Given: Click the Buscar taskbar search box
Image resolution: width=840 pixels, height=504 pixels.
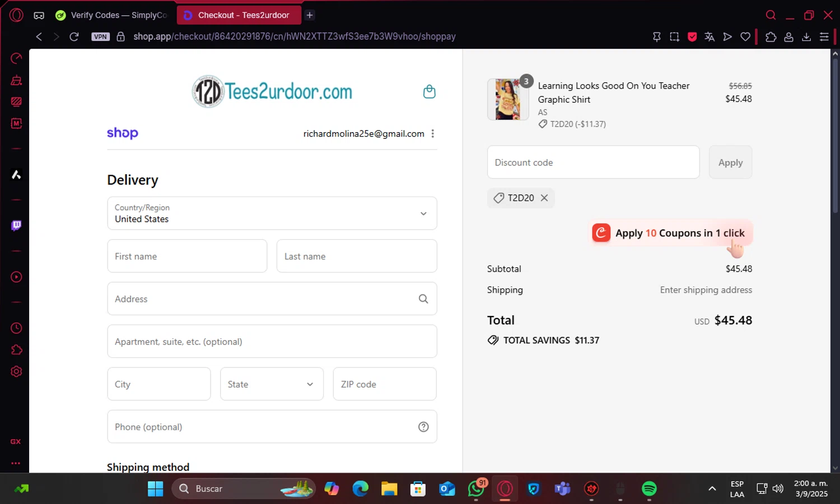Looking at the screenshot, I should pos(244,488).
